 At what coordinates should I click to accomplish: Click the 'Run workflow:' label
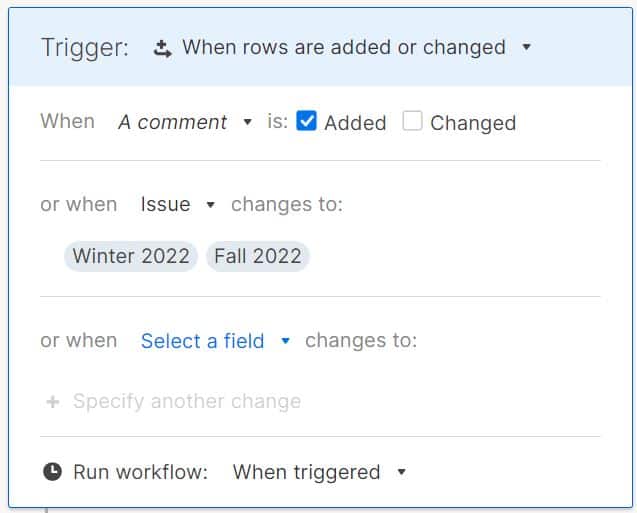point(140,472)
